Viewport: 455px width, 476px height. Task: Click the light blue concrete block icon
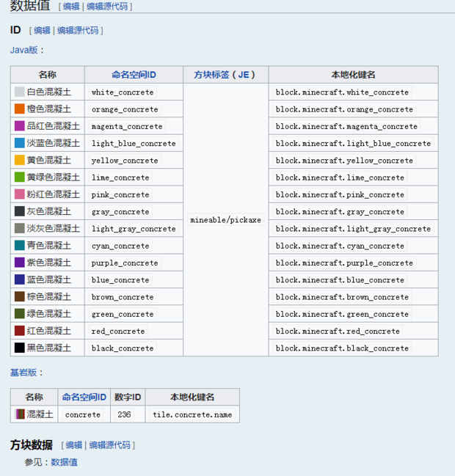pyautogui.click(x=19, y=143)
